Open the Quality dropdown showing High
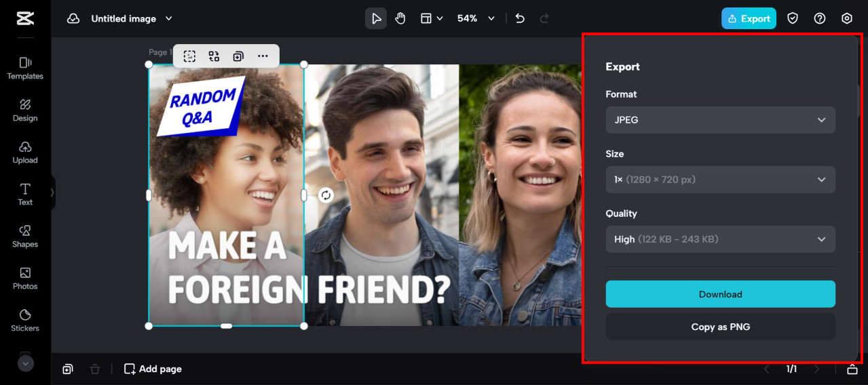Image resolution: width=868 pixels, height=385 pixels. click(x=720, y=239)
